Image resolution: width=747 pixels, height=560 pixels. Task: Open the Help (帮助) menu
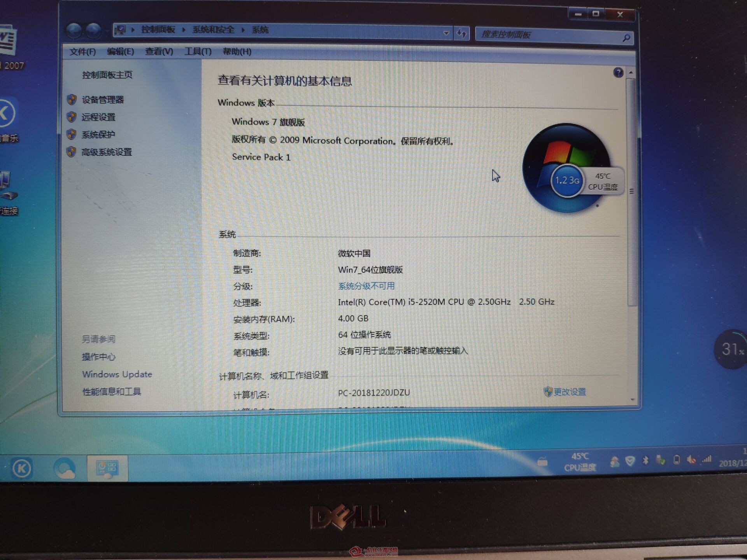click(x=237, y=51)
